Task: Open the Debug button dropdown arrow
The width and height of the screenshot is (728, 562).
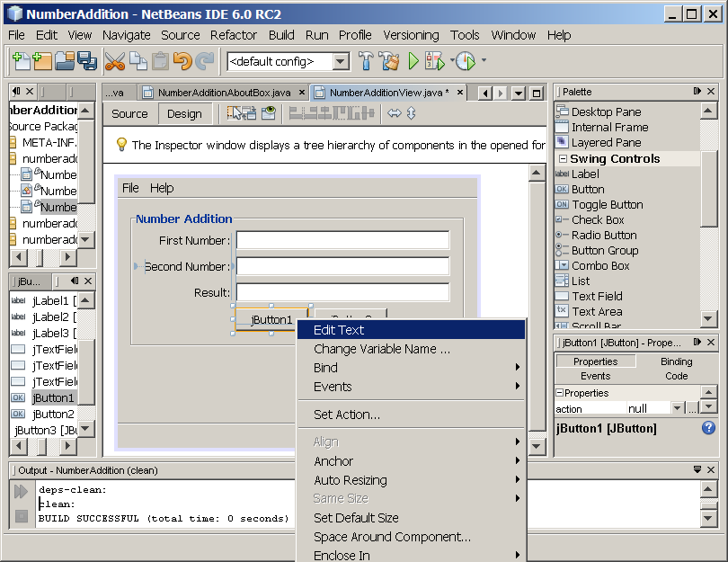Action: [452, 60]
